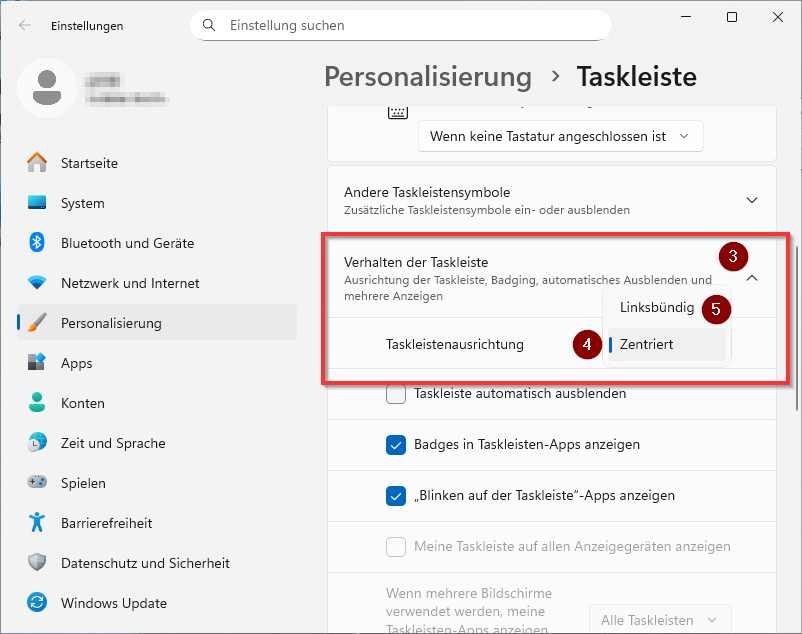Open Konten via its person icon

click(37, 403)
